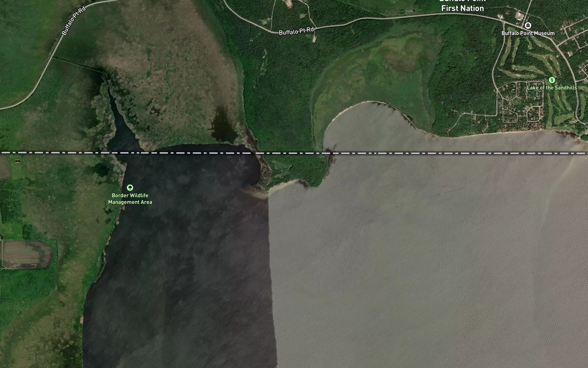This screenshot has height=368, width=588.
Task: Click the Border Wildlife Management Area label
Action: pos(130,199)
